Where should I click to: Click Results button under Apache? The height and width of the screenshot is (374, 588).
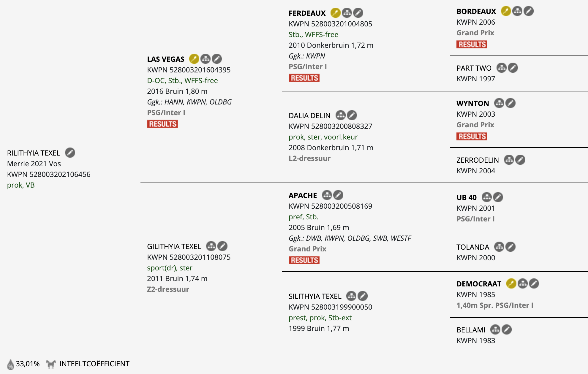pyautogui.click(x=304, y=260)
